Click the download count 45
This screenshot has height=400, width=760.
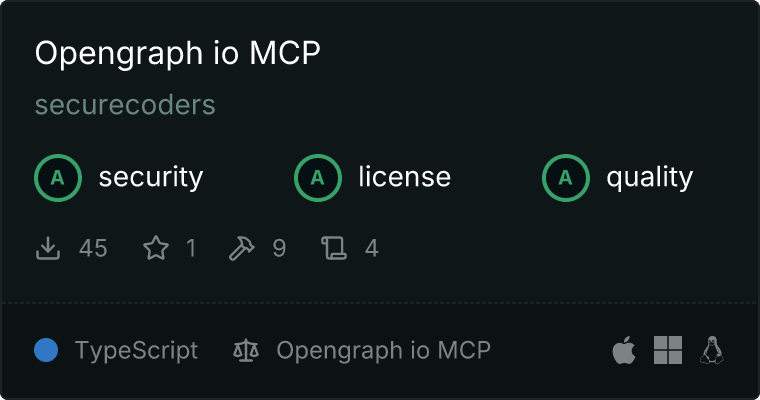tap(93, 248)
